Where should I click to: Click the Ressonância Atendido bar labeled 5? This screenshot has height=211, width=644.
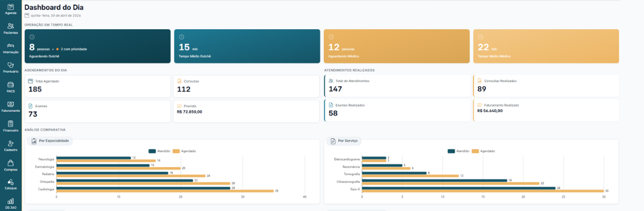pos(382,165)
